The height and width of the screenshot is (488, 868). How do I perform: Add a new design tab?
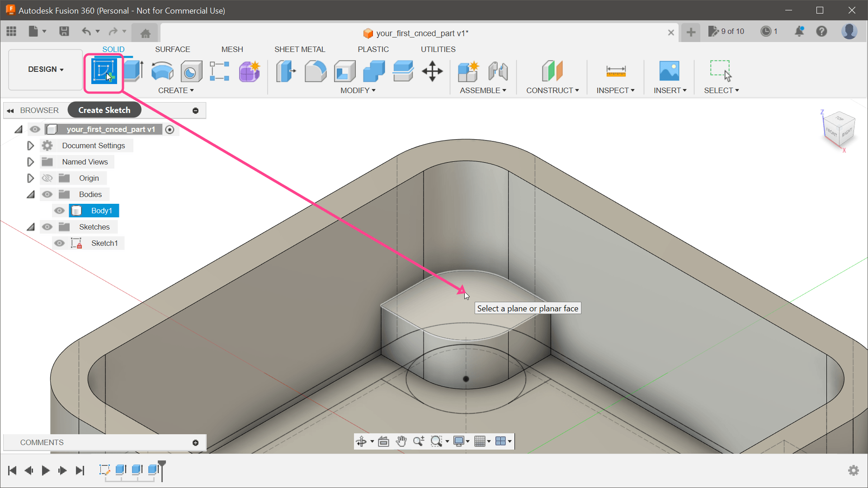click(x=691, y=32)
